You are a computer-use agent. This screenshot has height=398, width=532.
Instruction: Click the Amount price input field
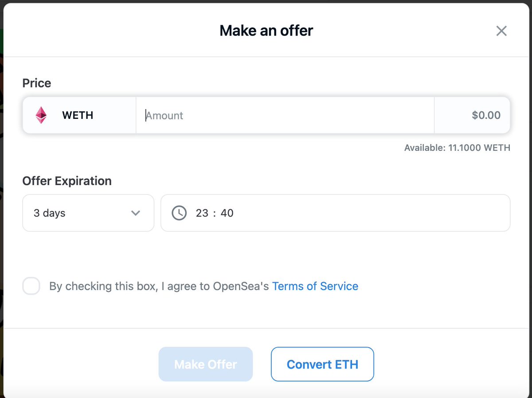coord(285,115)
